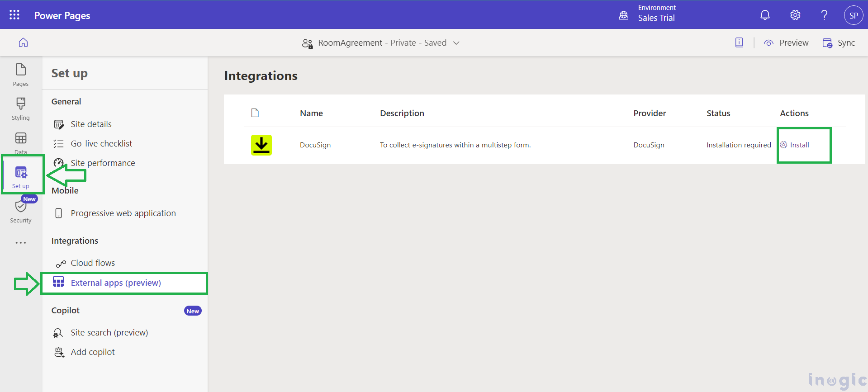Open the Styling workspace
868x392 pixels.
pos(21,109)
